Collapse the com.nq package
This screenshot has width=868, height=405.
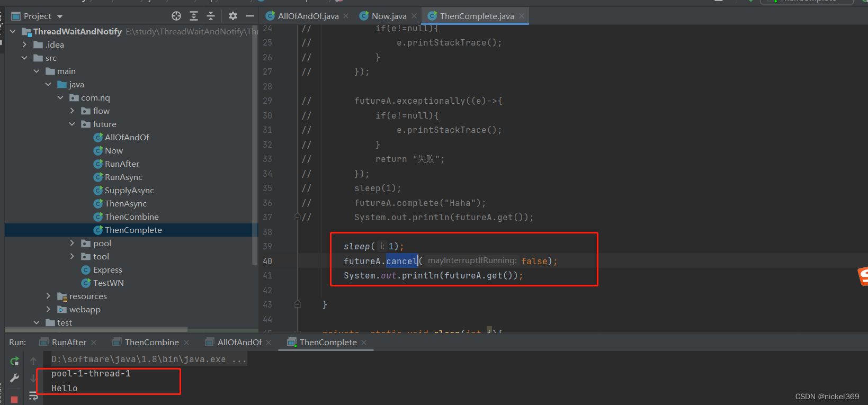tap(60, 98)
